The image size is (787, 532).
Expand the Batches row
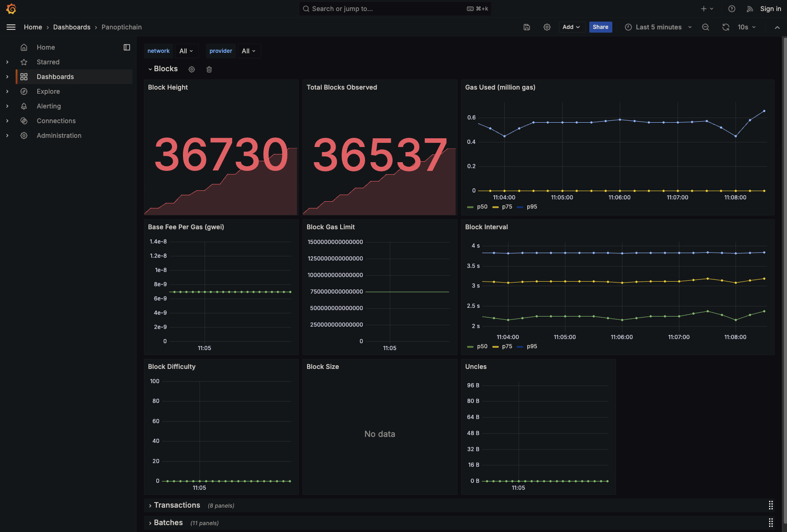[165, 523]
